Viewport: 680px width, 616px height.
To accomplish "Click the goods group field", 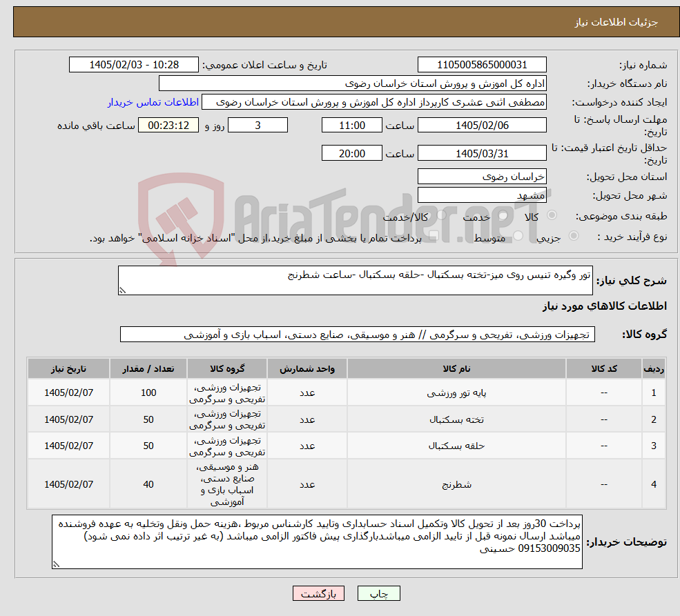I will pyautogui.click(x=358, y=335).
